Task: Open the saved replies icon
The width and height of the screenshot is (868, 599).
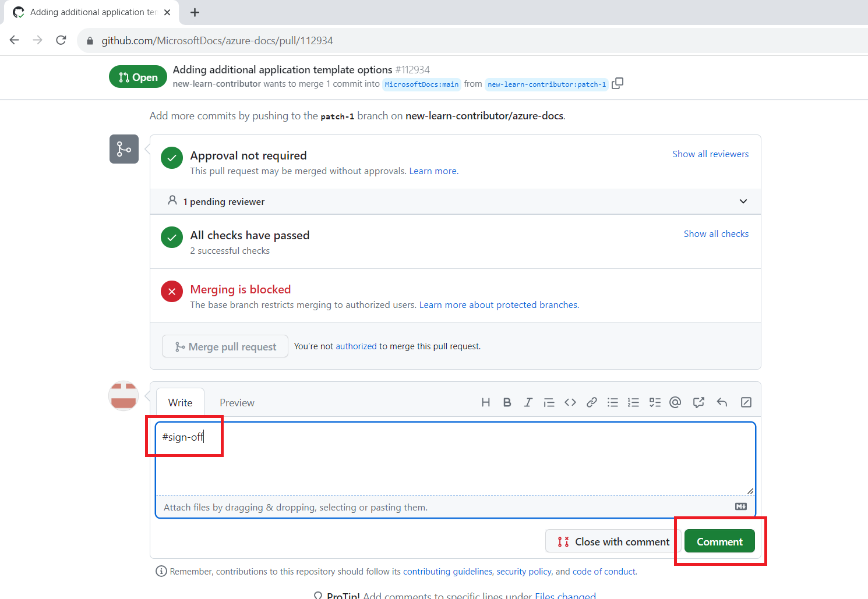Action: pyautogui.click(x=722, y=402)
